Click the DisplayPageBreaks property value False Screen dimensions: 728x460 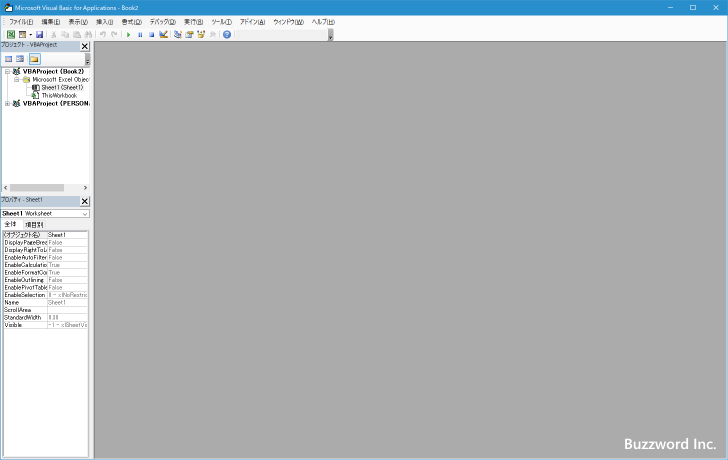tap(67, 242)
